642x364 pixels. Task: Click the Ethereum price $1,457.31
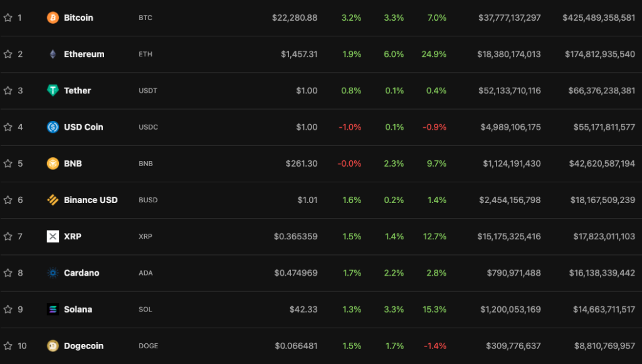pyautogui.click(x=299, y=54)
